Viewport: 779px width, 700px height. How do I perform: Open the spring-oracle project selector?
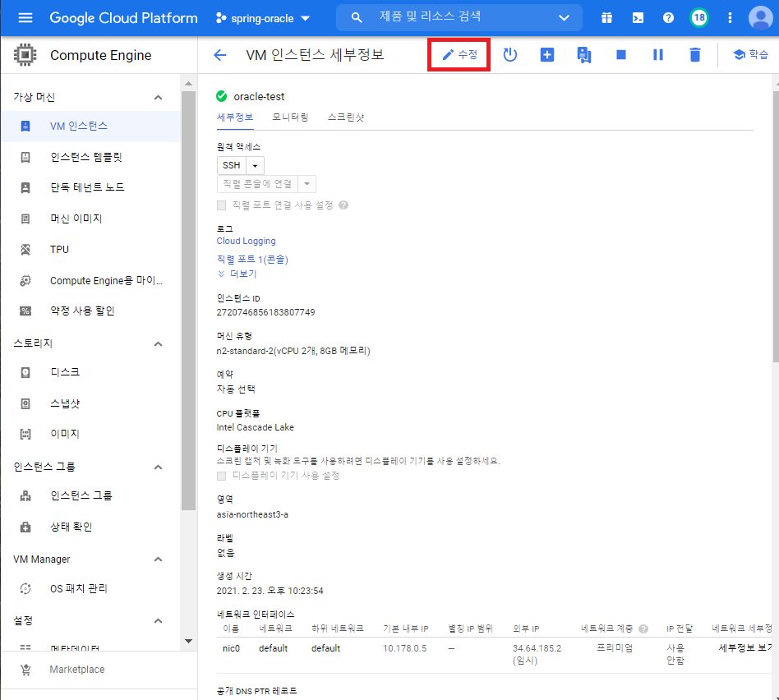[263, 18]
